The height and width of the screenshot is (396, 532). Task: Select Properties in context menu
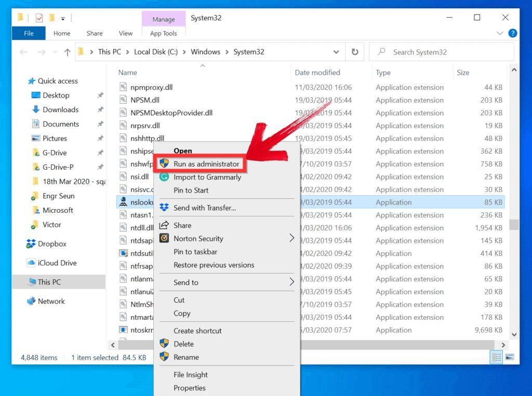pyautogui.click(x=190, y=388)
